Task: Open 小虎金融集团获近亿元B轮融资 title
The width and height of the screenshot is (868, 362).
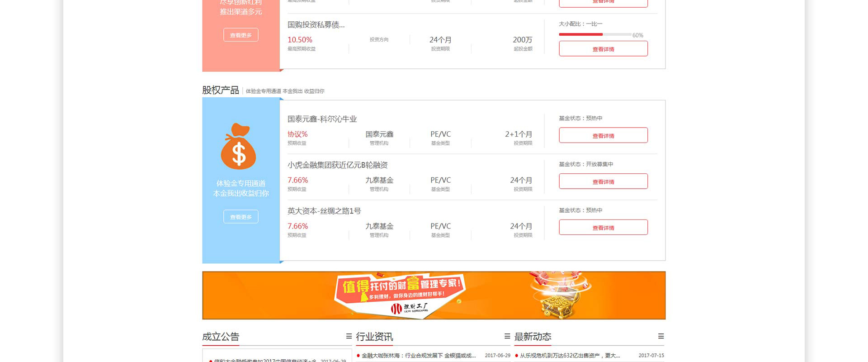Action: coord(337,165)
